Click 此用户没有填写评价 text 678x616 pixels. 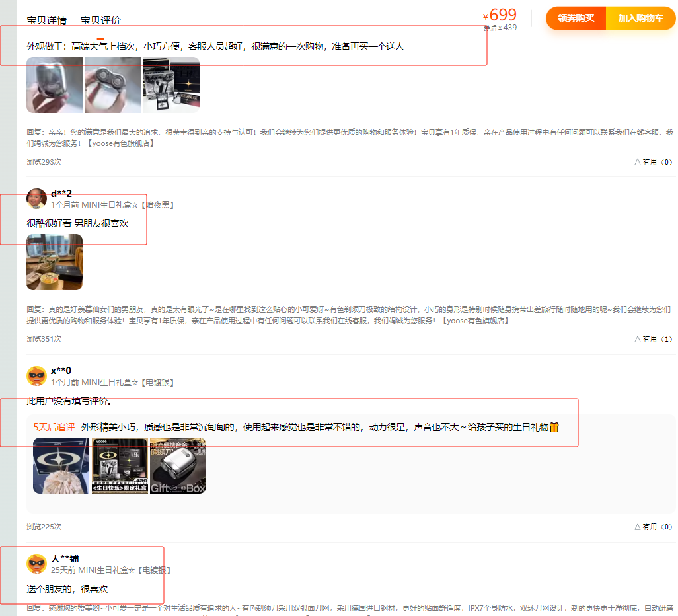69,402
